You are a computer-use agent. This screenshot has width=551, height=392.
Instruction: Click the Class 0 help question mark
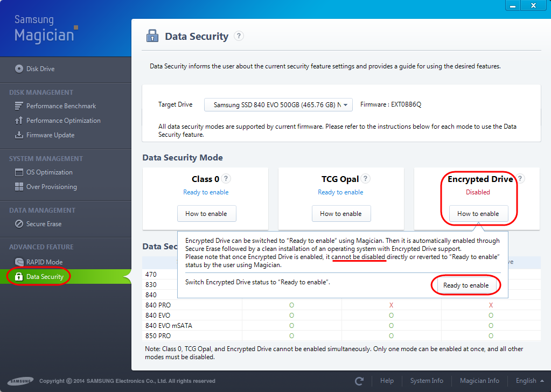click(x=226, y=178)
